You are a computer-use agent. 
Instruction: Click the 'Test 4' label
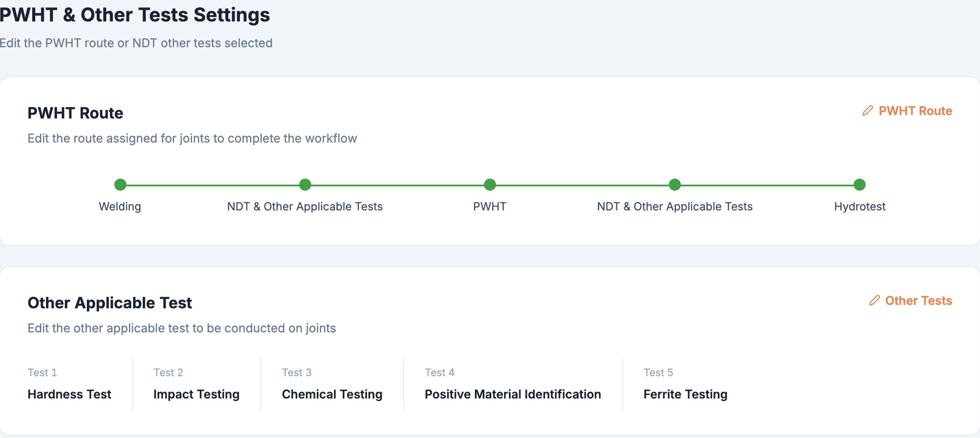click(x=440, y=372)
